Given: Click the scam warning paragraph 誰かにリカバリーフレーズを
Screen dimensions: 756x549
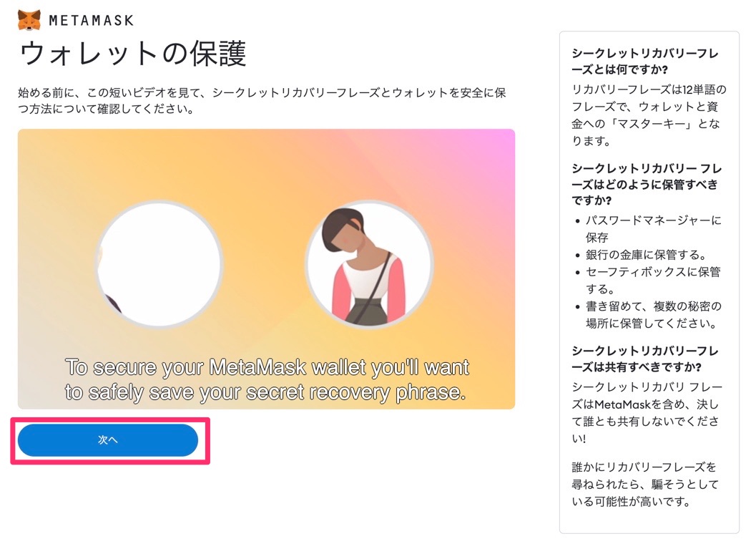Looking at the screenshot, I should [x=645, y=484].
